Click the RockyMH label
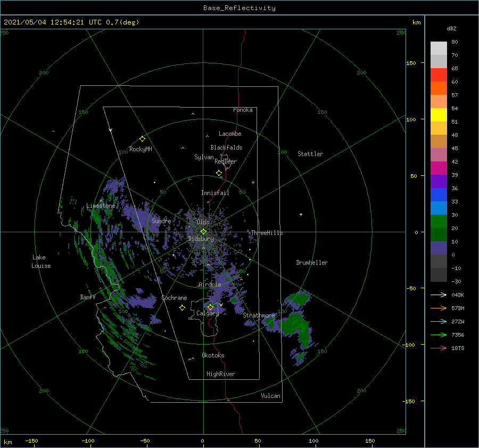Image resolution: width=479 pixels, height=448 pixels. tap(141, 149)
